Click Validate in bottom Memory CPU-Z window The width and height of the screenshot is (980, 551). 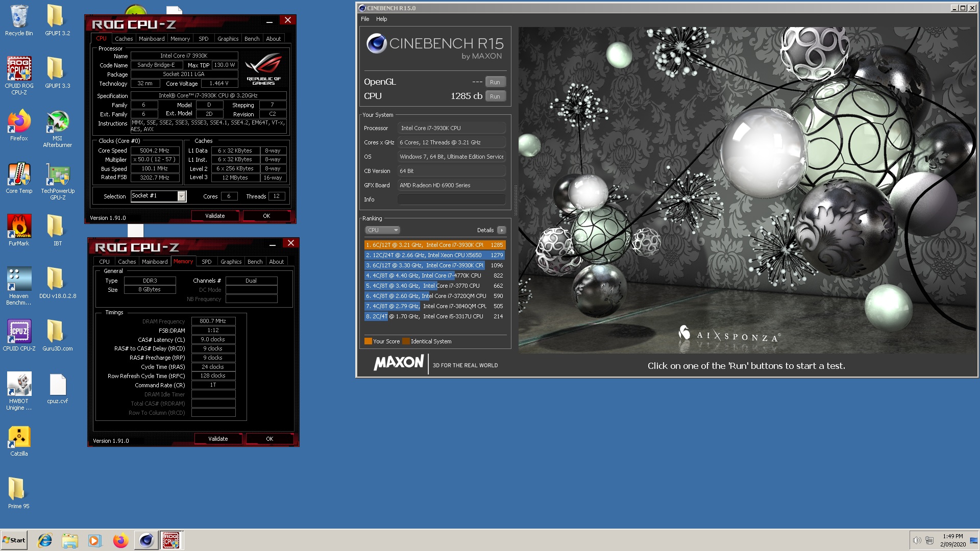[x=218, y=439]
